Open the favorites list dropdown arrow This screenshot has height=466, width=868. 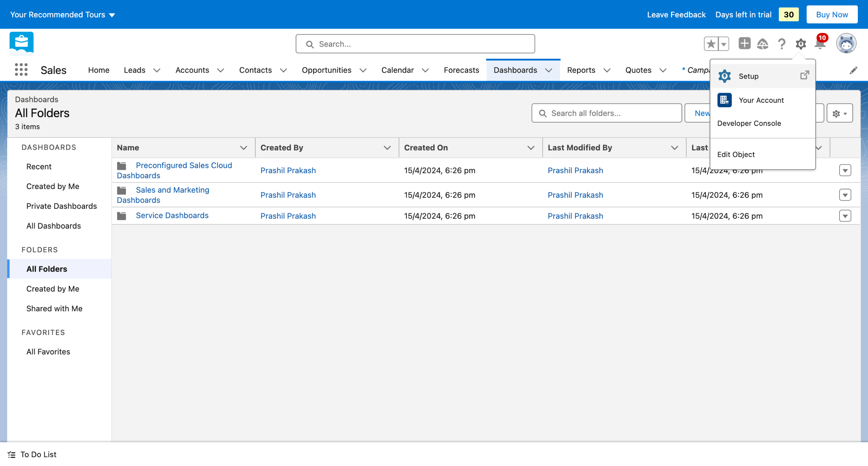pyautogui.click(x=724, y=44)
